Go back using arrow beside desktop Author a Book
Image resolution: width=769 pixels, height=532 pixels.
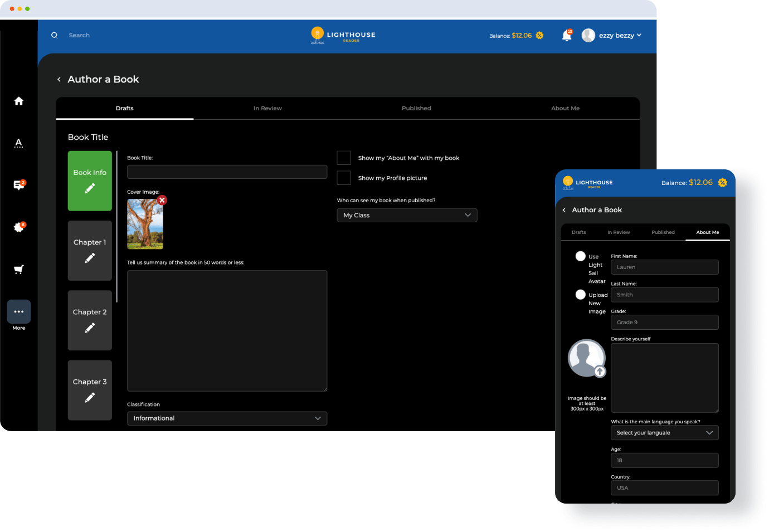[59, 80]
